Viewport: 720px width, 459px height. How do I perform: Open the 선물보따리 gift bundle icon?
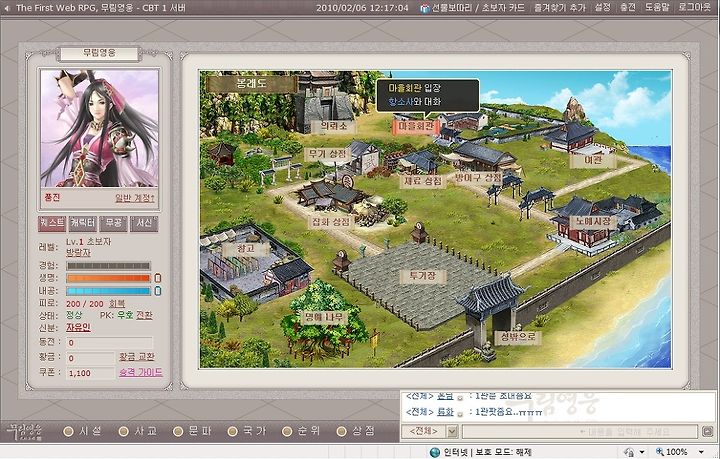click(426, 8)
